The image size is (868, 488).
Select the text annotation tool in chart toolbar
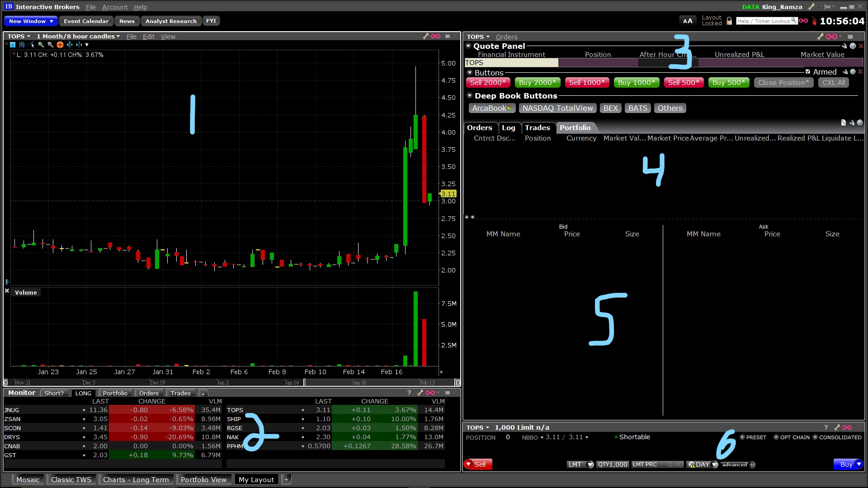(x=13, y=45)
